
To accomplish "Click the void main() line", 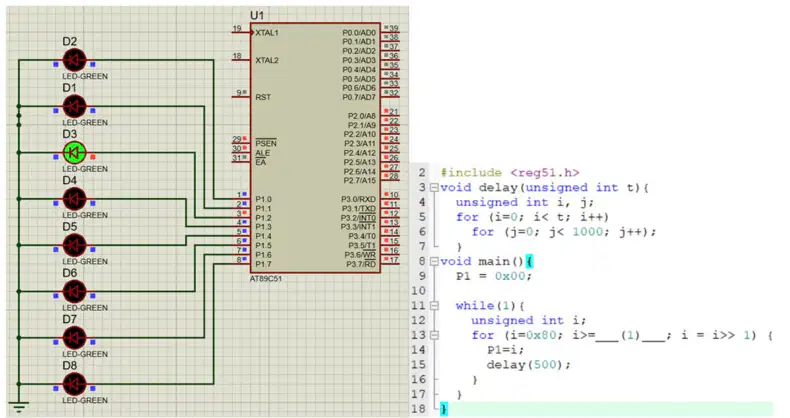I will [486, 261].
